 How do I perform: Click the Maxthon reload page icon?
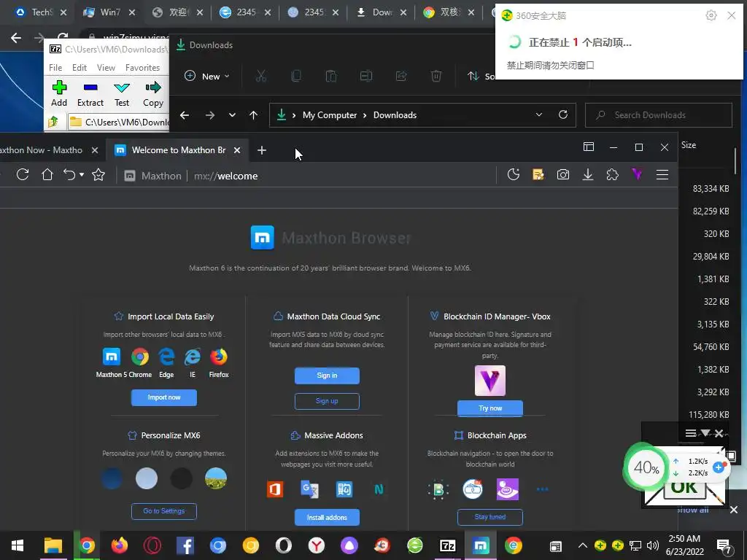pos(23,175)
